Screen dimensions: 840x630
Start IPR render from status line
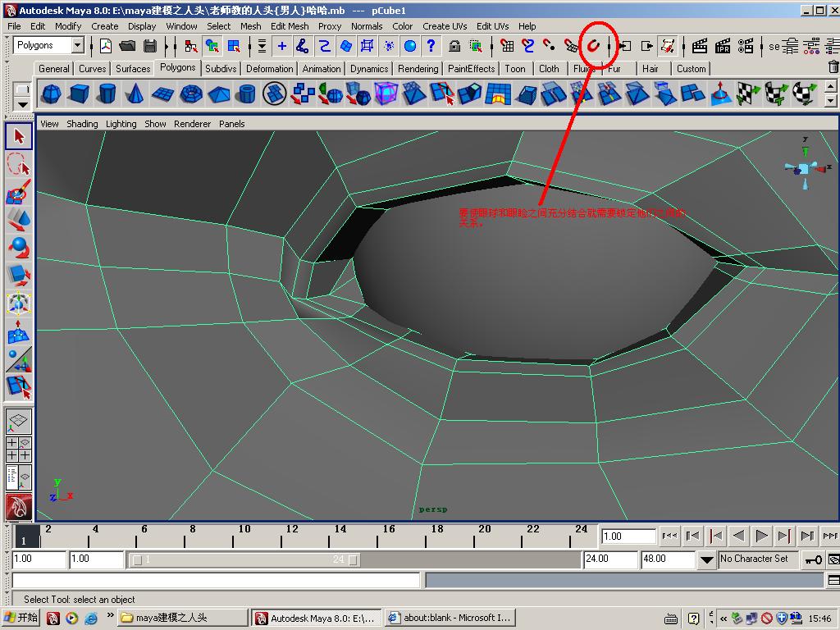click(723, 46)
